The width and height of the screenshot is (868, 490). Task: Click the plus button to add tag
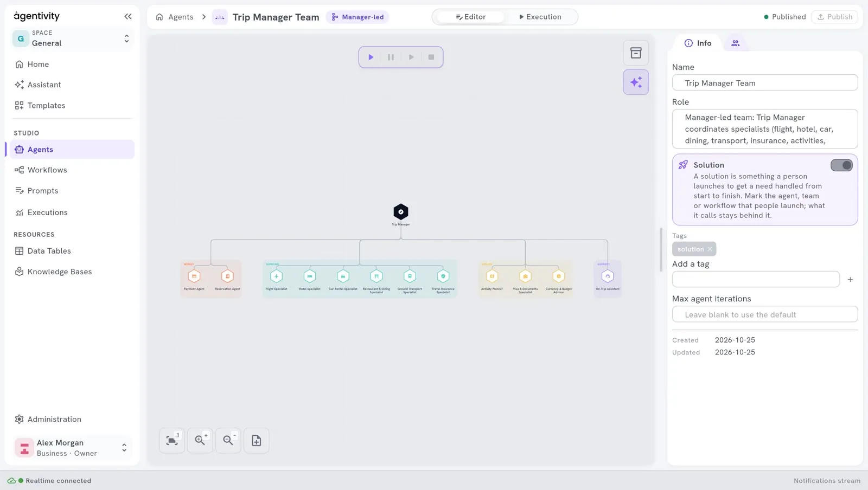(850, 280)
